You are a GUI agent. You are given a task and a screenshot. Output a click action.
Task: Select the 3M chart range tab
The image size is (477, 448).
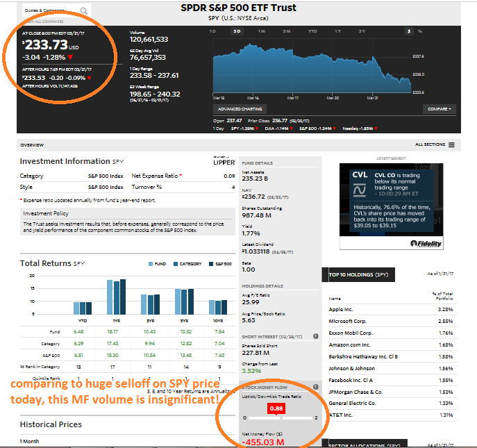click(287, 31)
